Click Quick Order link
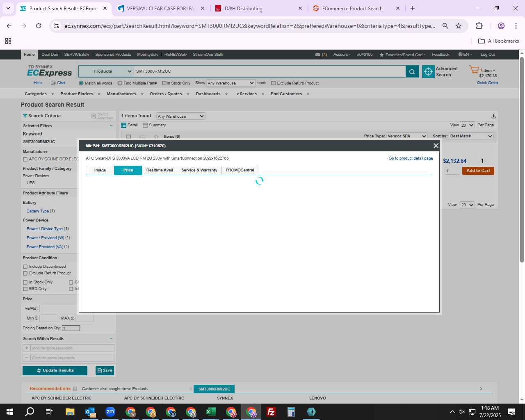Screen dimensions: 525x420 488,83
